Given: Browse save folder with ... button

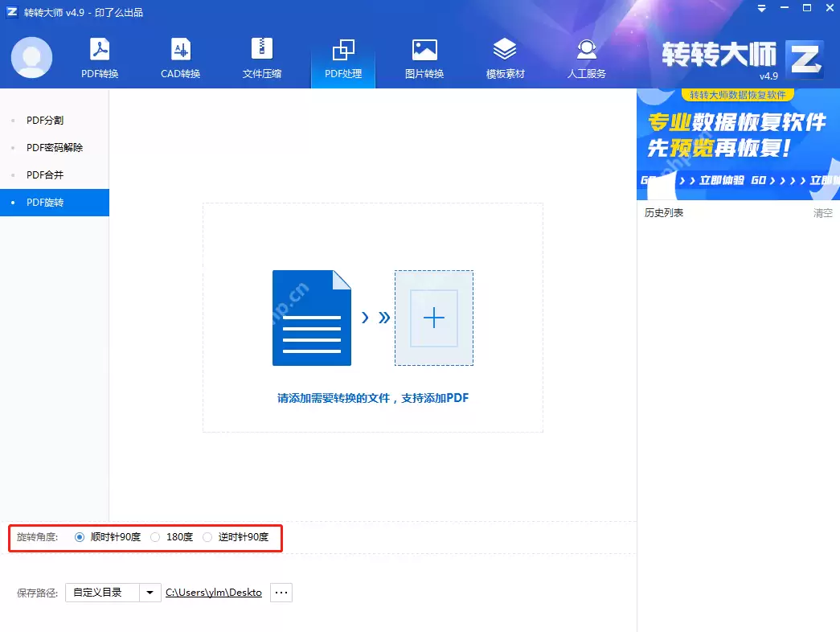Looking at the screenshot, I should point(280,592).
